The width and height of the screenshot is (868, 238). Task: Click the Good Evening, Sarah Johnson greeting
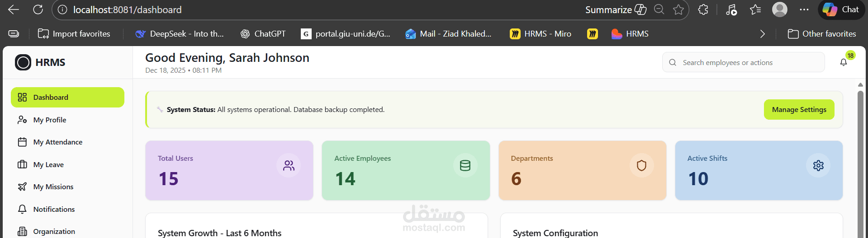coord(227,58)
